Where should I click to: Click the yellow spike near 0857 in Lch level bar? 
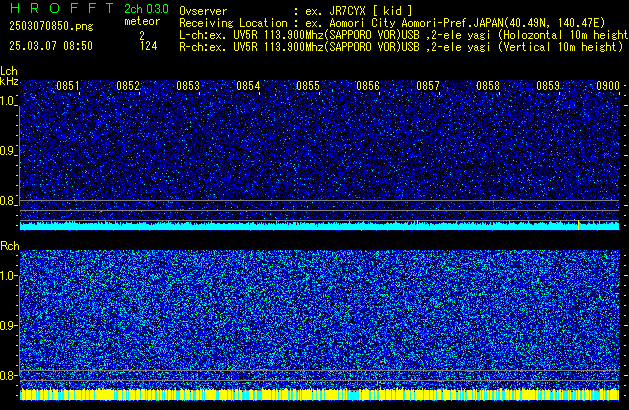point(418,225)
